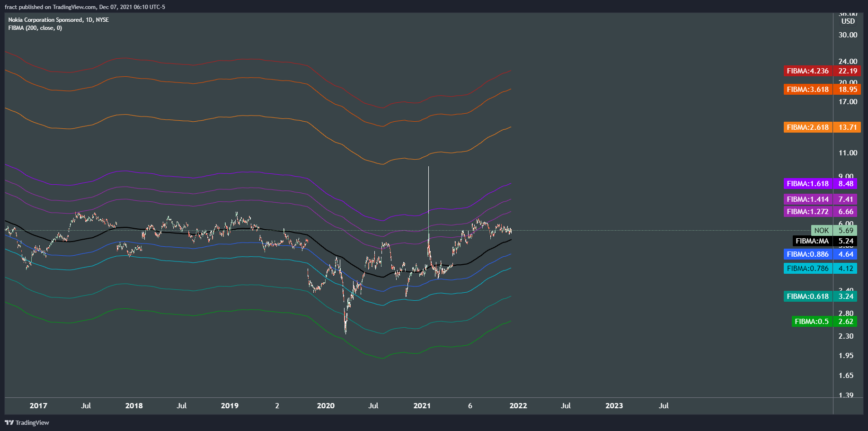
Task: Click the 1.95 price axis tick
Action: point(846,356)
